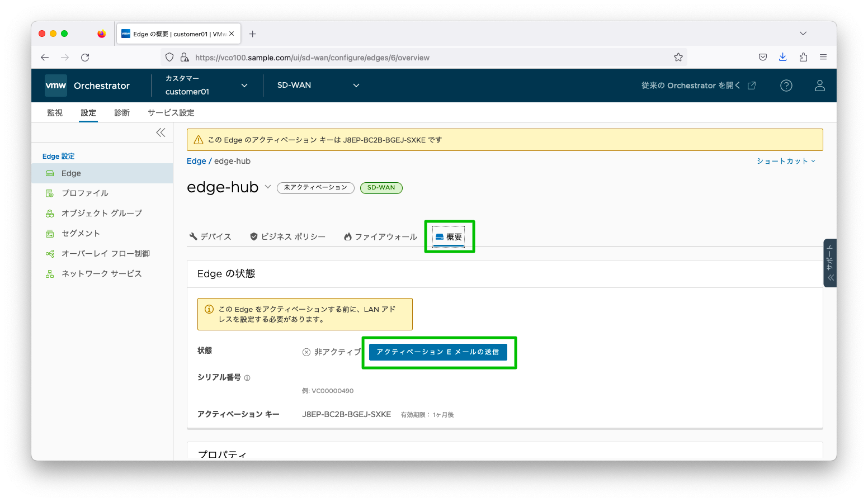Click the 未アクティベーション status badge
868x502 pixels.
(x=315, y=188)
